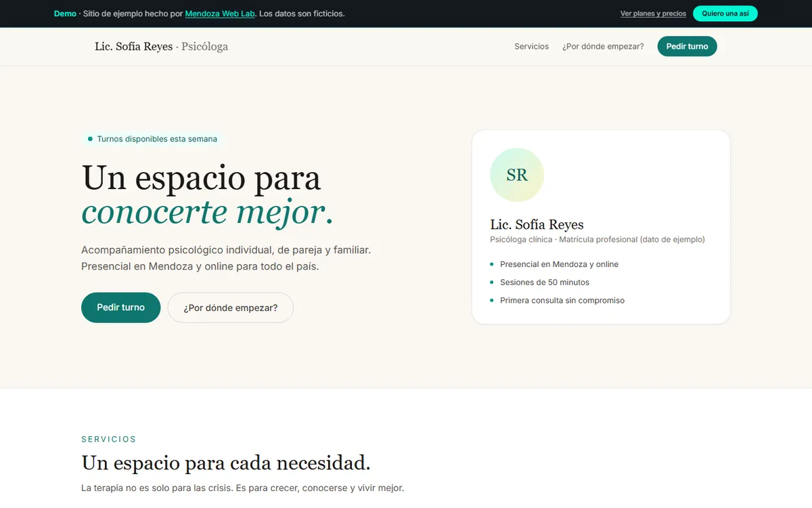Click the card name Lic. Sofía Reyes

537,225
